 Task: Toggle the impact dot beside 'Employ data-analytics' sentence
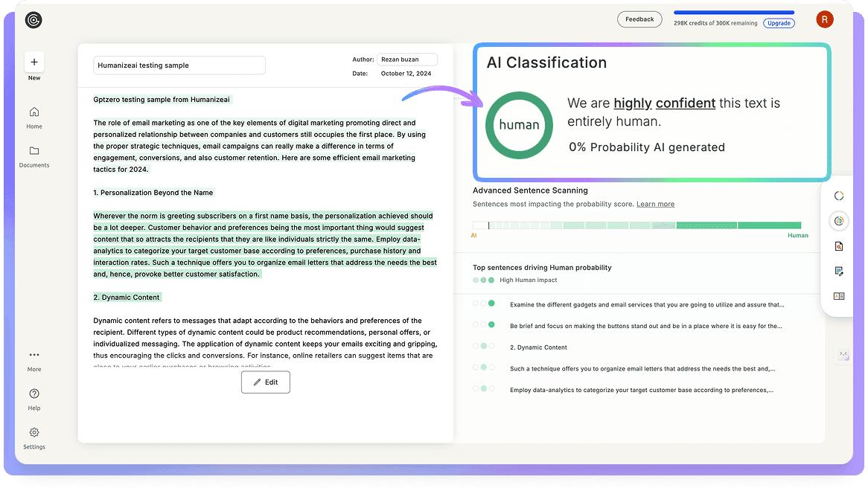[x=485, y=389]
